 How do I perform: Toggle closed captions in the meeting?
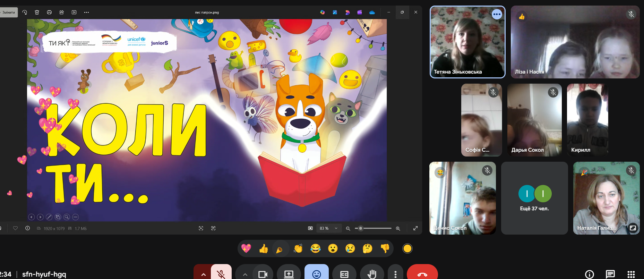pyautogui.click(x=344, y=274)
